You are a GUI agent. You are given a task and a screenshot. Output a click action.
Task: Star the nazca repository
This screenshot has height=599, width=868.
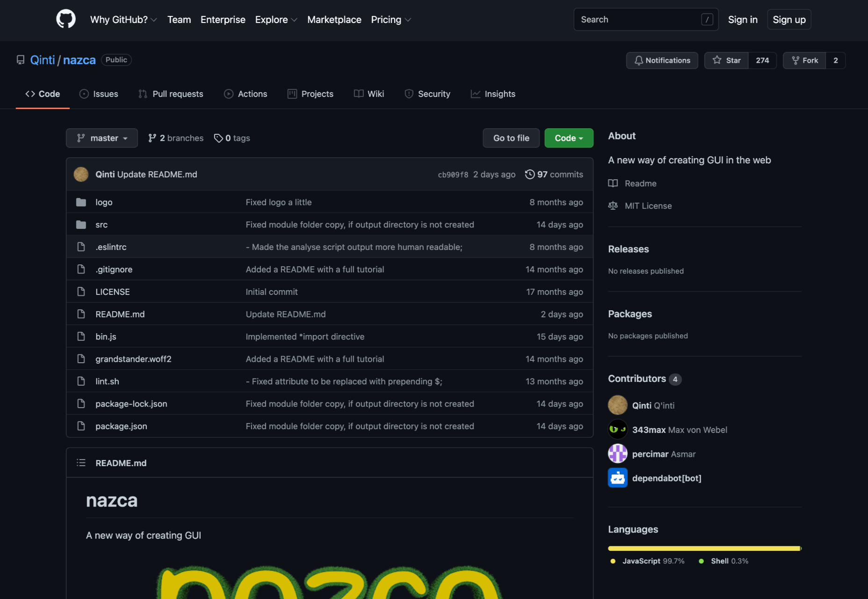(x=726, y=60)
